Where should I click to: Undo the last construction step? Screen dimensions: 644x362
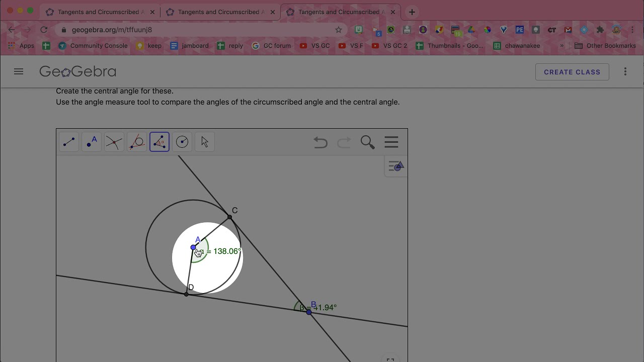point(320,143)
